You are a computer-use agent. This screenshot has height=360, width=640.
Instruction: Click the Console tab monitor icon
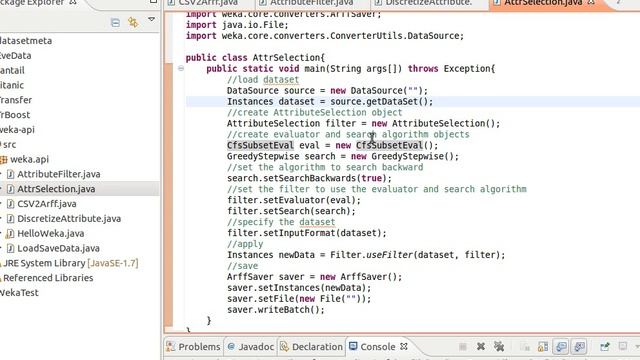(x=353, y=347)
